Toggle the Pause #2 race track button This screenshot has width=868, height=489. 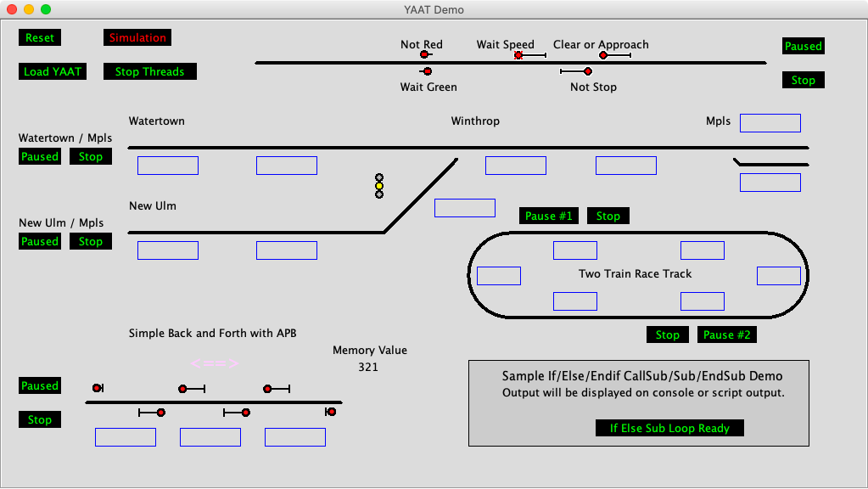pos(726,334)
